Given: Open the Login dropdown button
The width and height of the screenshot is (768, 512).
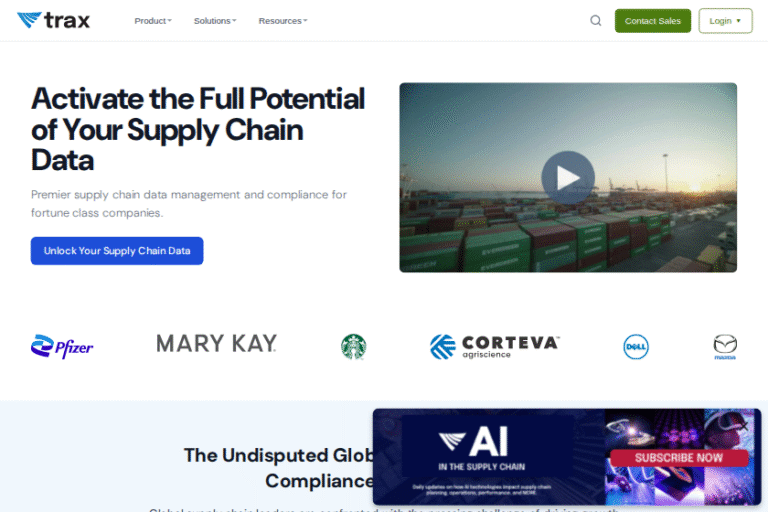Looking at the screenshot, I should point(725,21).
